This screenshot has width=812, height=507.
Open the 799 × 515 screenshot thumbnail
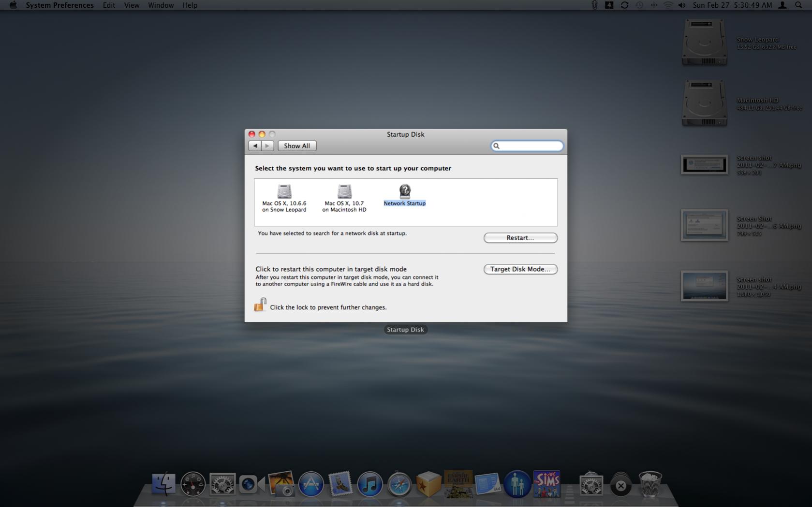coord(704,225)
